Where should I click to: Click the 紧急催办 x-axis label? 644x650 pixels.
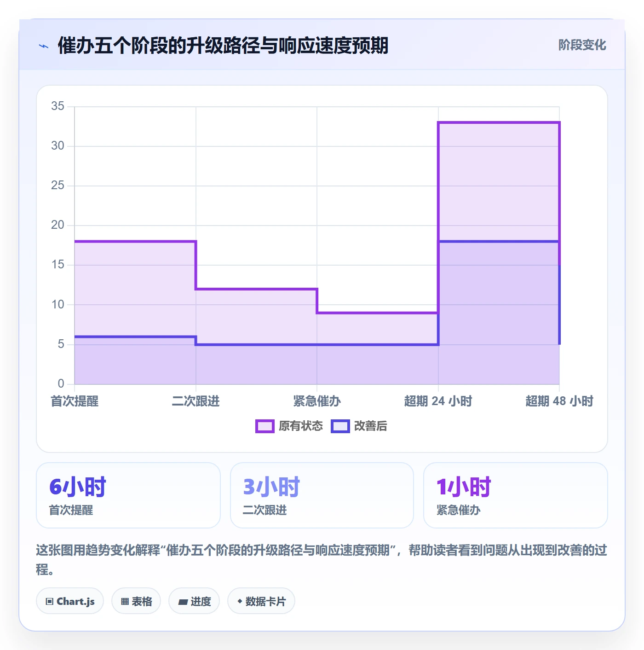(x=317, y=401)
